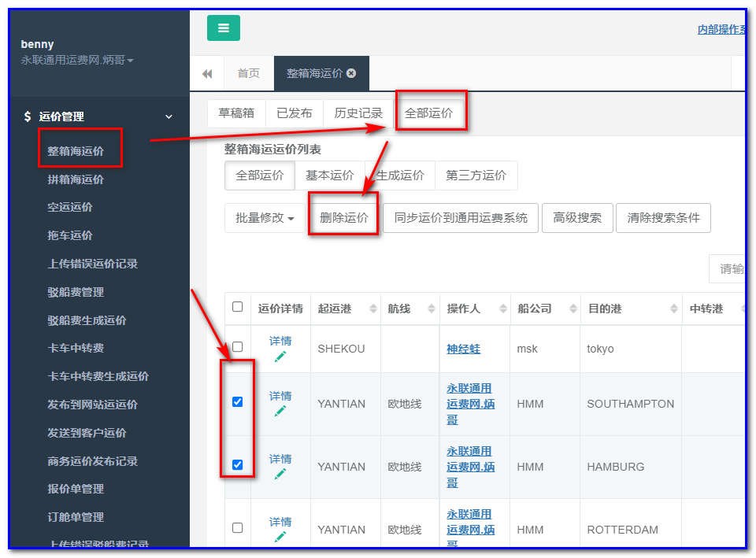The height and width of the screenshot is (558, 756).
Task: Switch to the 已发布 tab
Action: coord(294,113)
